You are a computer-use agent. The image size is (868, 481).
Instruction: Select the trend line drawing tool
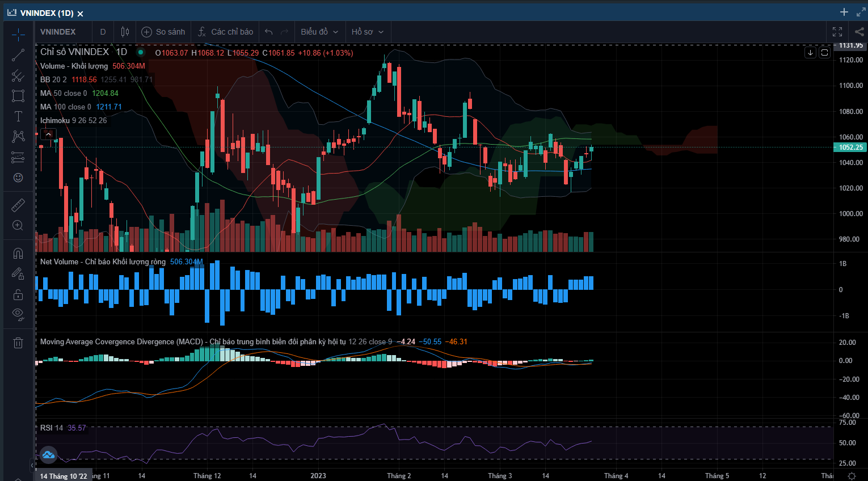[x=18, y=55]
